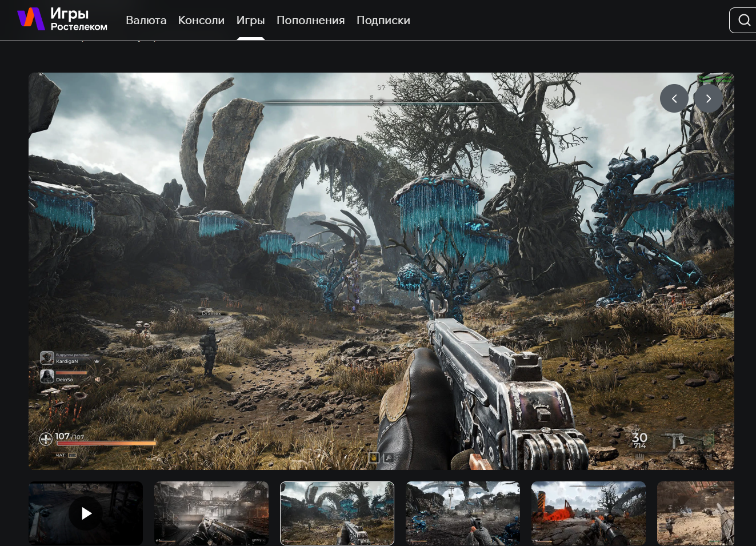Click the 107/107 health bar in screenshot
The image size is (756, 546).
pos(106,443)
